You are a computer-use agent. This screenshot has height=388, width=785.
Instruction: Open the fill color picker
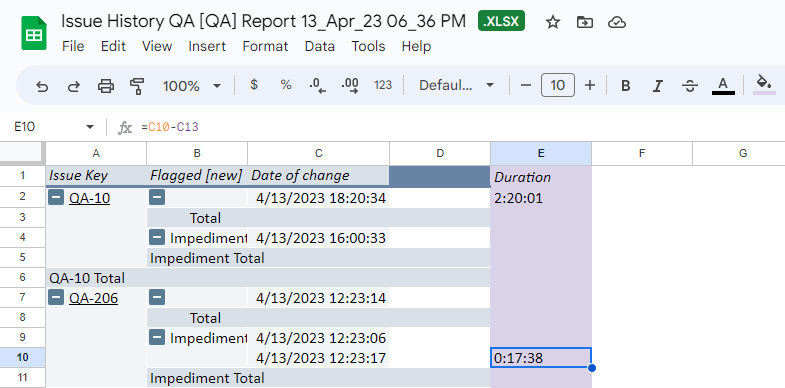(x=764, y=85)
